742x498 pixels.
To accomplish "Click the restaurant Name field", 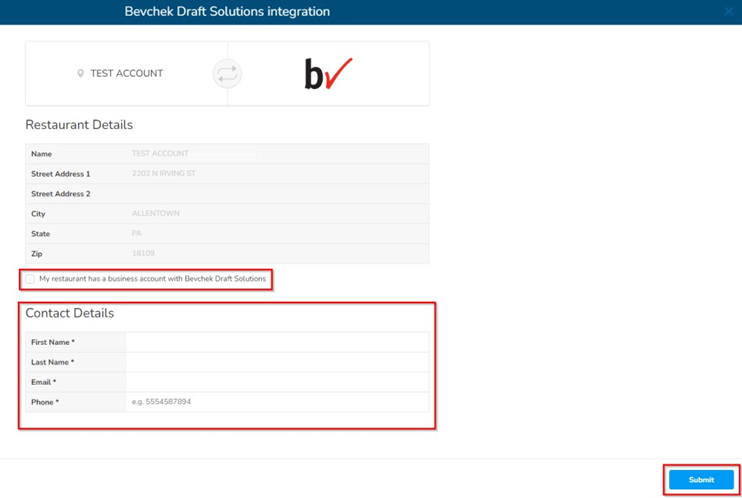I will coord(277,154).
